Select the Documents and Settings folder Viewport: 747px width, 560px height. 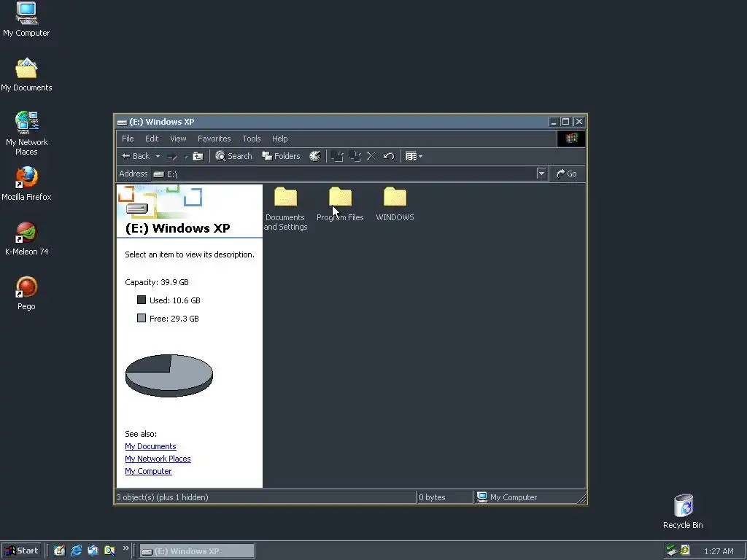[285, 209]
